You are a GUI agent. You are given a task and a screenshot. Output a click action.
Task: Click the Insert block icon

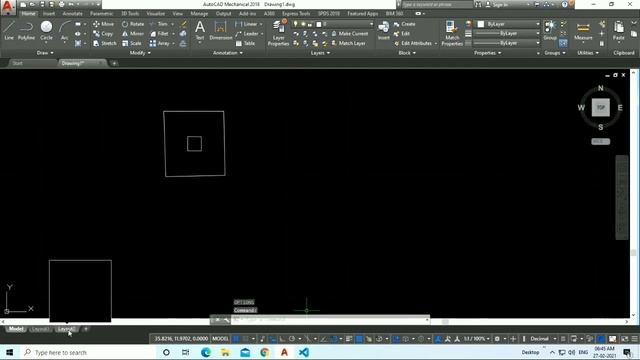[384, 31]
